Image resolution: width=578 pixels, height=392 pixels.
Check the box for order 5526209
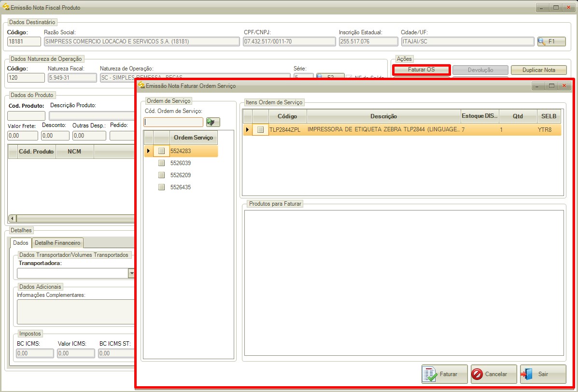point(161,175)
